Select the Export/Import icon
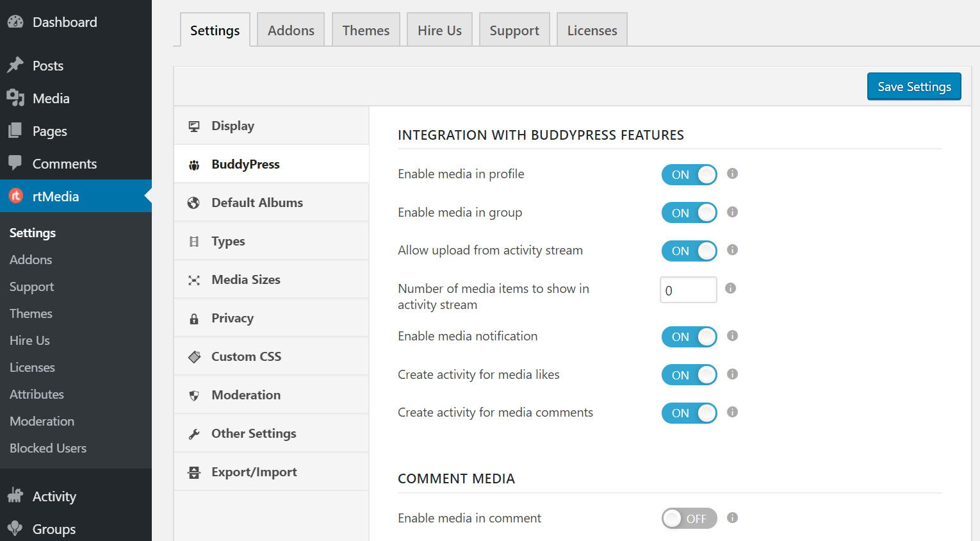The height and width of the screenshot is (541, 980). tap(193, 472)
